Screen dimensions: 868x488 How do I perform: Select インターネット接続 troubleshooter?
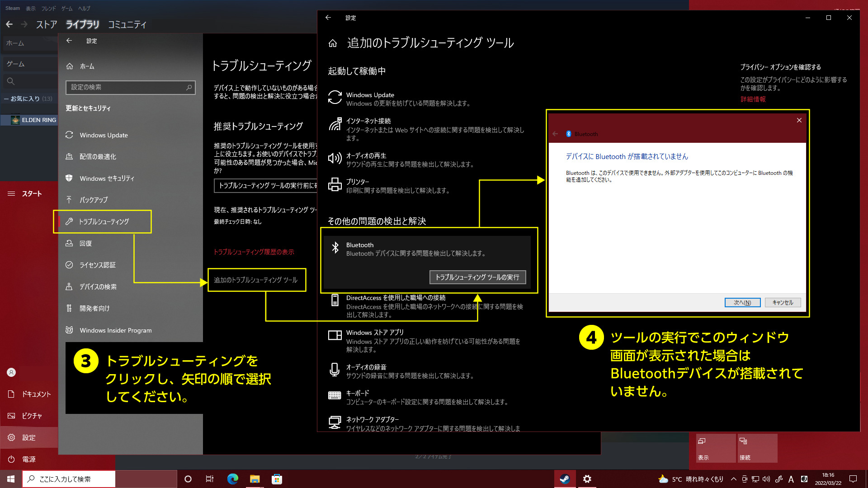[x=427, y=129]
